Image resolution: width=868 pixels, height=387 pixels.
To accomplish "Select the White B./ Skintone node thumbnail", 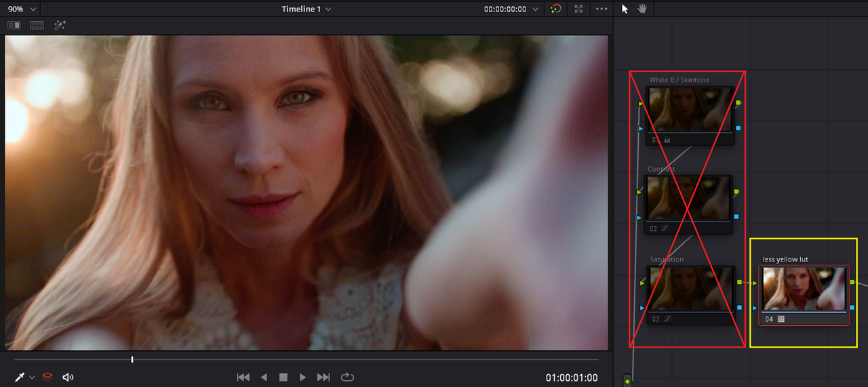I will coord(690,110).
